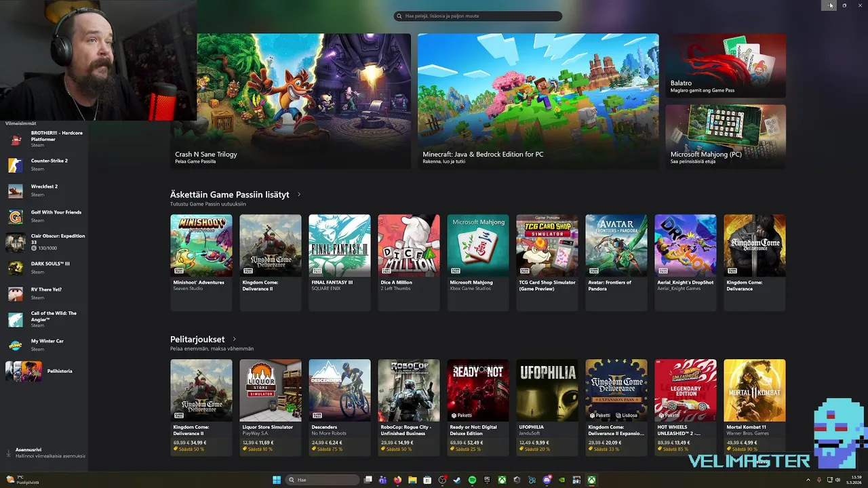Viewport: 868px width, 488px height.
Task: Expand Äskettäin Game Passiin lisätyt section arrow
Action: click(x=299, y=195)
